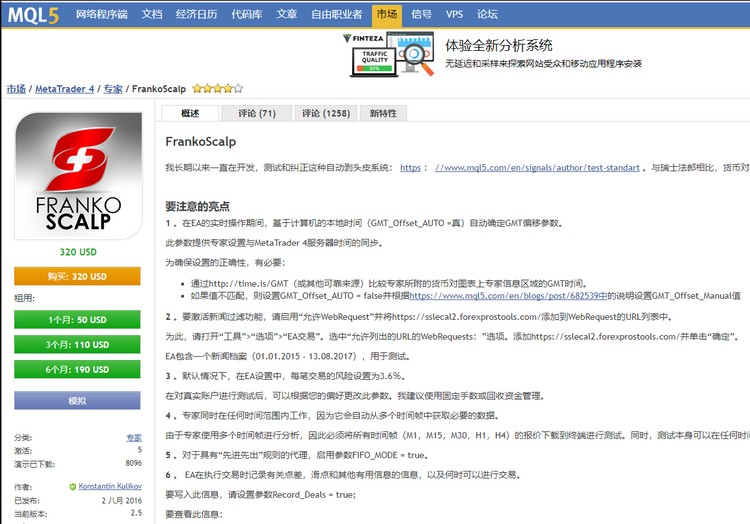Image resolution: width=750 pixels, height=524 pixels.
Task: Switch to the 评论 (1258) tab
Action: click(x=326, y=113)
